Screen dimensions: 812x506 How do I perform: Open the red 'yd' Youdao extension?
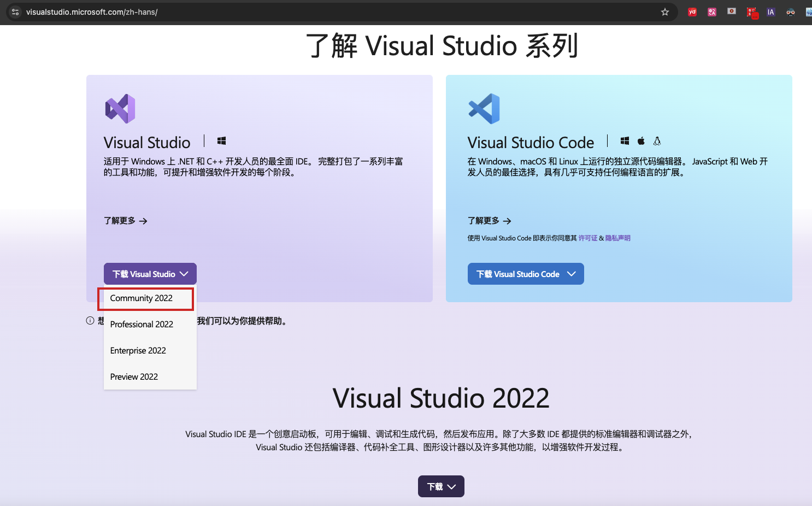tap(692, 12)
